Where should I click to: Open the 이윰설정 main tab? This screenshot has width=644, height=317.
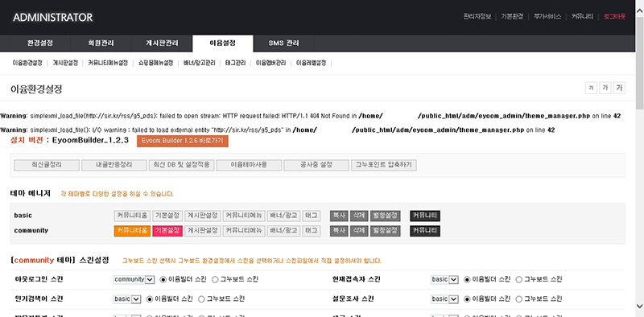[x=223, y=43]
